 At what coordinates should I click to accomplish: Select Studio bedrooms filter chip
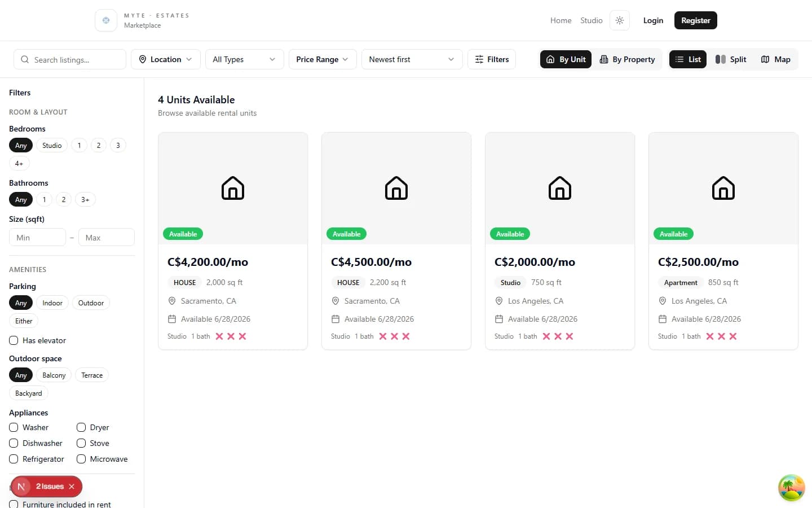click(x=52, y=146)
